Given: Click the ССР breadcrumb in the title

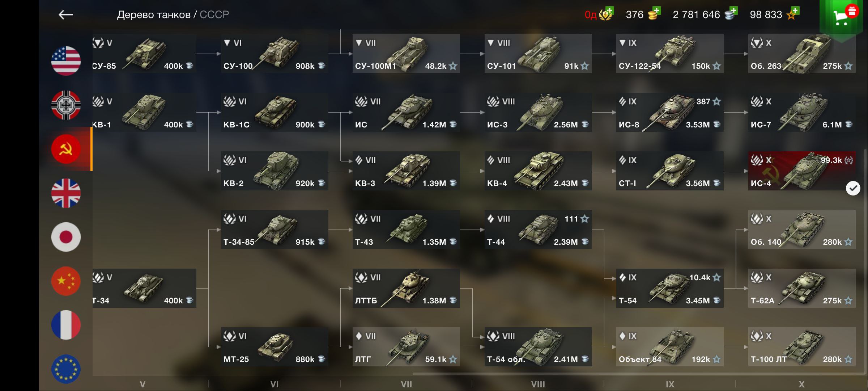Looking at the screenshot, I should [214, 14].
